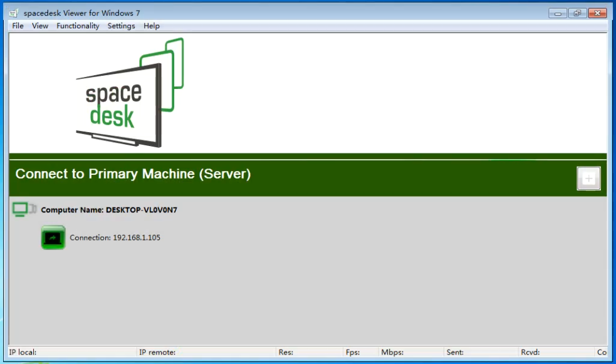Select computer name DESKTOP-VL0V0N7

click(x=109, y=210)
